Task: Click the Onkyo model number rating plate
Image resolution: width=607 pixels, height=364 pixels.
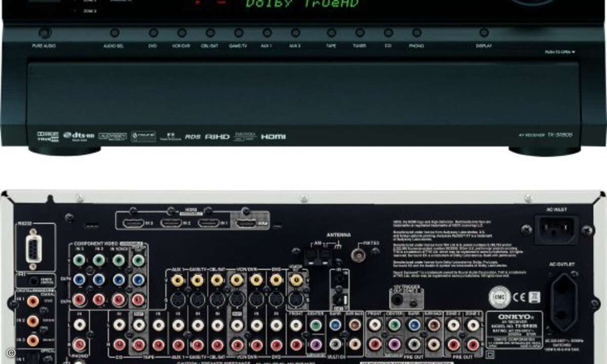Action: pos(514,331)
